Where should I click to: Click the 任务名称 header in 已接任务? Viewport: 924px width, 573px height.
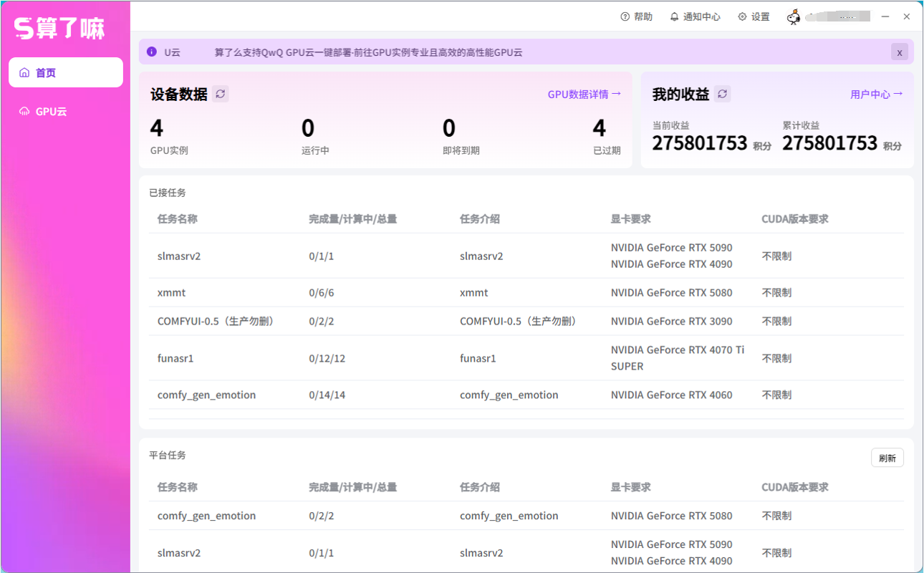(x=177, y=218)
